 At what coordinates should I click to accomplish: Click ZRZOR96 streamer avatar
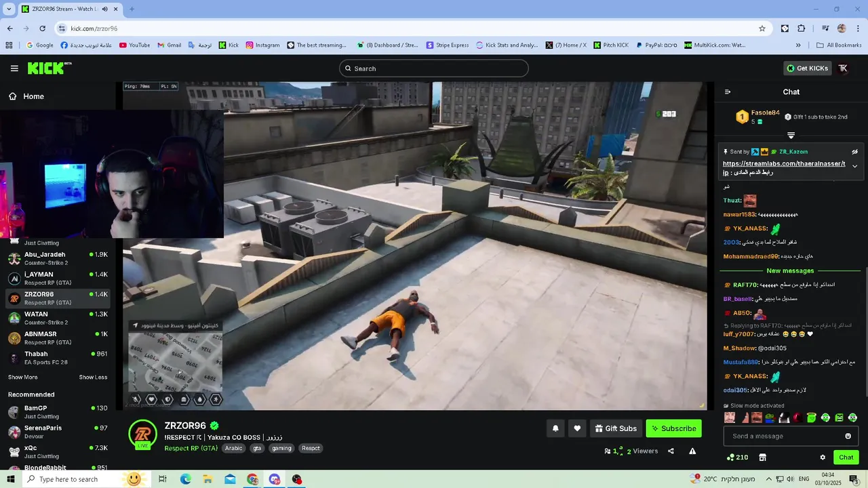[x=143, y=434]
